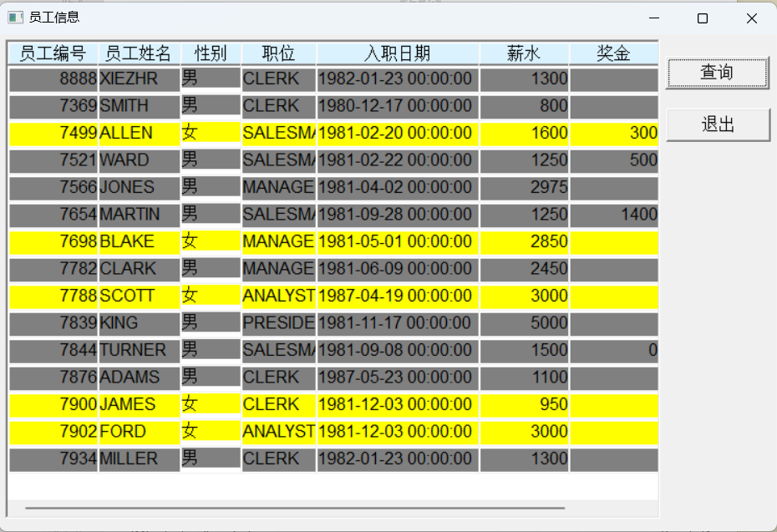The width and height of the screenshot is (777, 532).
Task: Click the ALLEN name cell
Action: click(140, 134)
